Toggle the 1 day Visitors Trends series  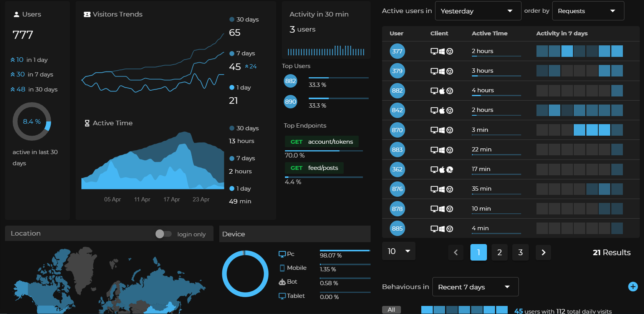tap(240, 88)
